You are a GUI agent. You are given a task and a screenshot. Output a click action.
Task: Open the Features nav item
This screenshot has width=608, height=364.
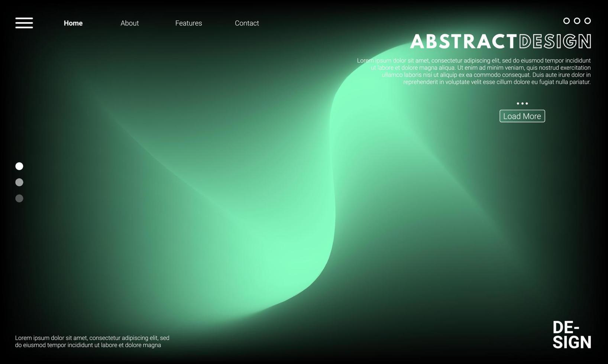189,23
